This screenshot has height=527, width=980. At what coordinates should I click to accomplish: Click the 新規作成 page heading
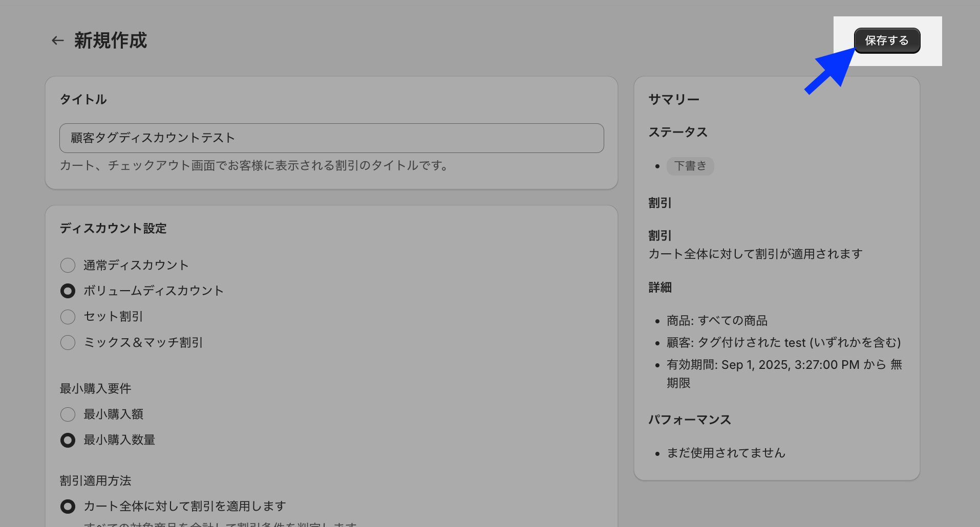(111, 40)
